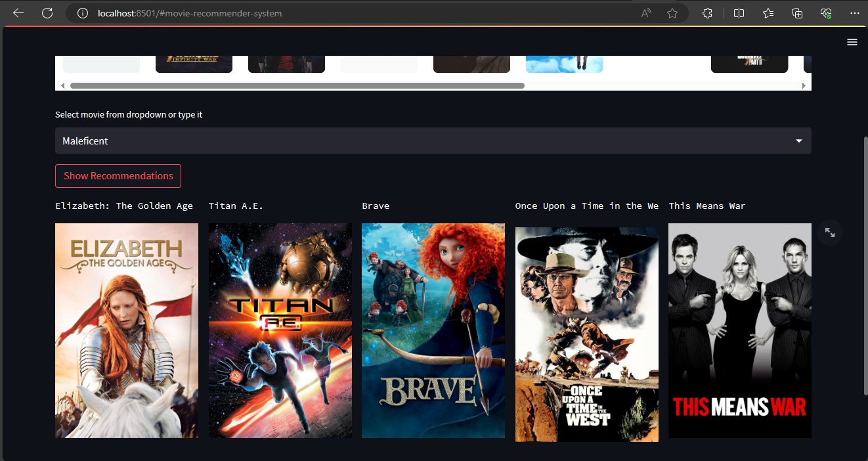
Task: Click 'Select movie from dropdown or type it' label
Action: tap(129, 114)
